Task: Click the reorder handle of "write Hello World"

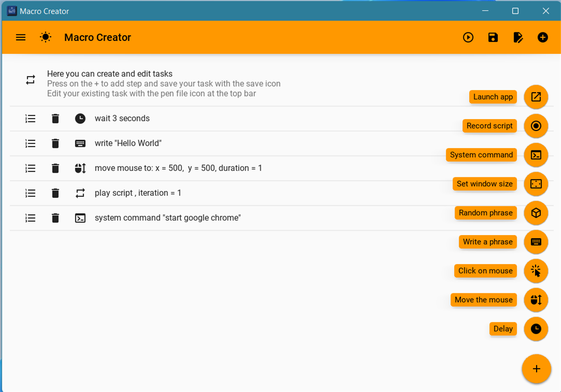Action: (30, 143)
